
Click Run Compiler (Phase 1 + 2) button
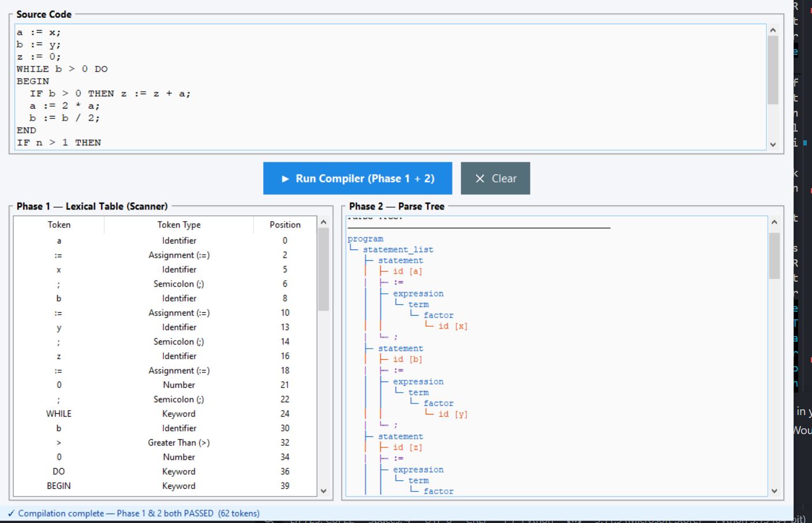(x=358, y=178)
